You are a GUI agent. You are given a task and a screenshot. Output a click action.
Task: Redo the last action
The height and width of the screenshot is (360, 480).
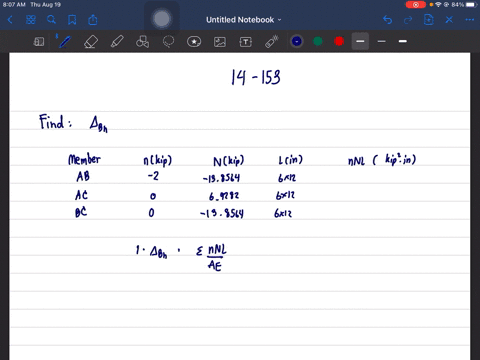click(x=408, y=20)
